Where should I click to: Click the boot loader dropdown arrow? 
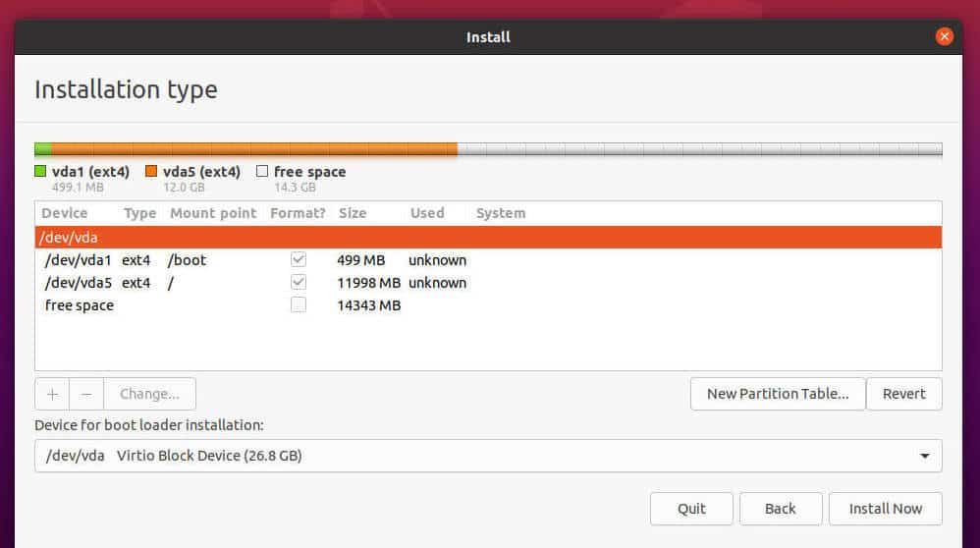(924, 456)
